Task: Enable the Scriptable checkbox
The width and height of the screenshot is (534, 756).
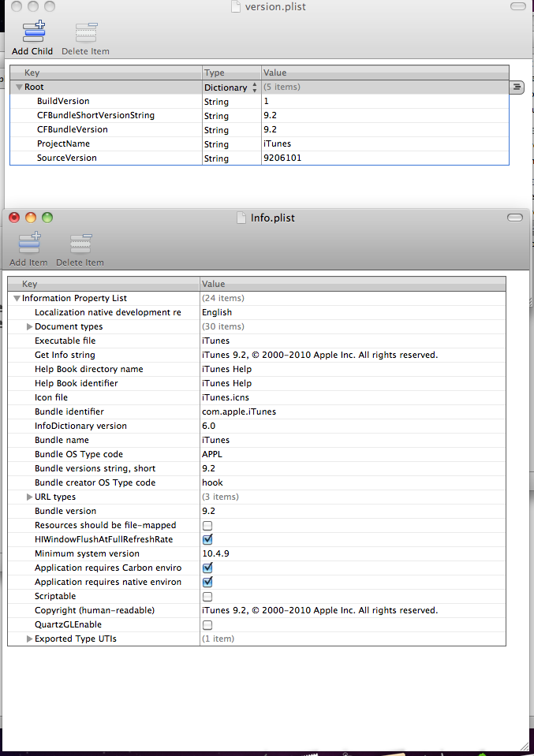Action: click(x=207, y=597)
